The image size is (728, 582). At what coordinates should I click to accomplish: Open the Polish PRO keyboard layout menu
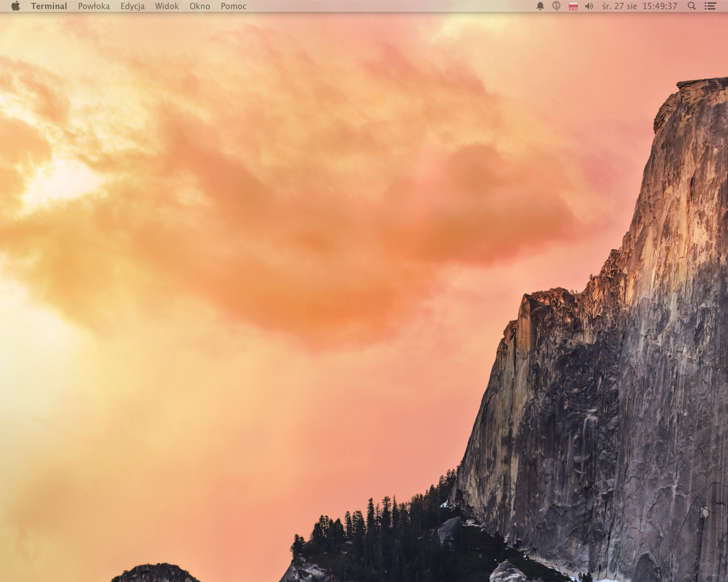(573, 6)
